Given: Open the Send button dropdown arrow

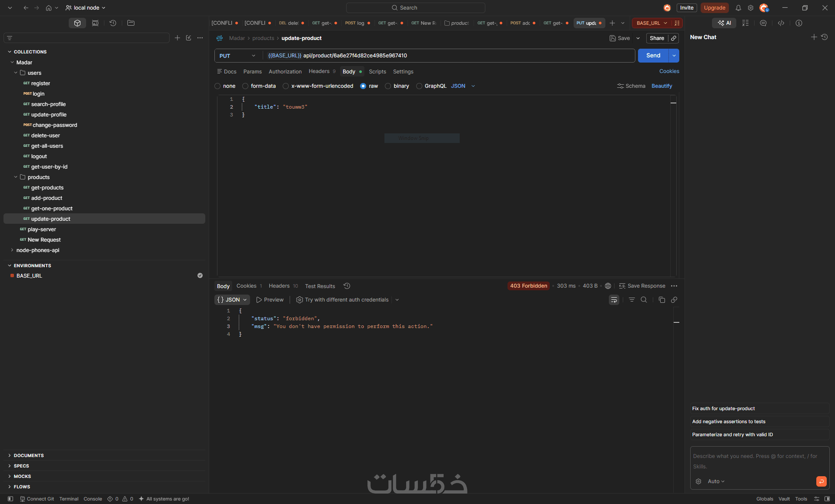Looking at the screenshot, I should click(674, 56).
